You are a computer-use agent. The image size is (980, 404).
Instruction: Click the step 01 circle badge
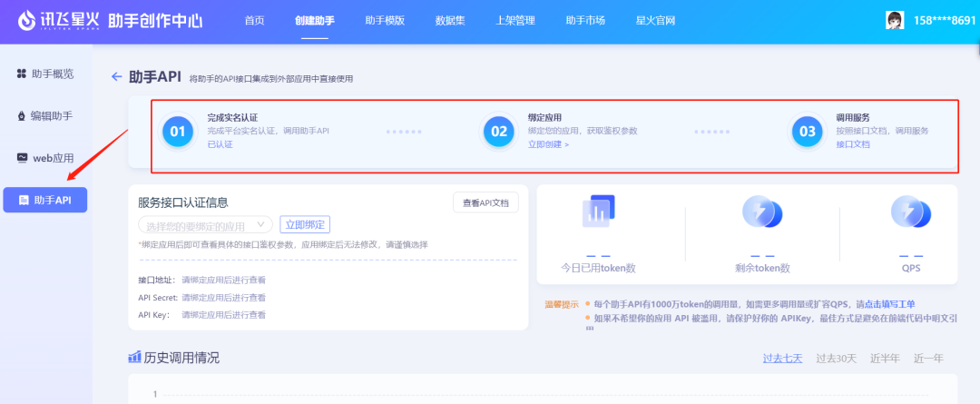pyautogui.click(x=178, y=132)
